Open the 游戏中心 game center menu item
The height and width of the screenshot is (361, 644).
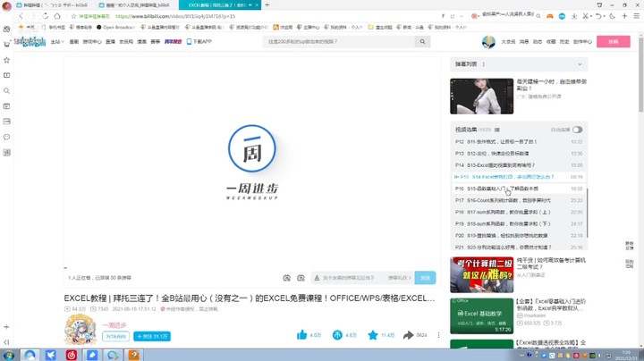coord(92,42)
